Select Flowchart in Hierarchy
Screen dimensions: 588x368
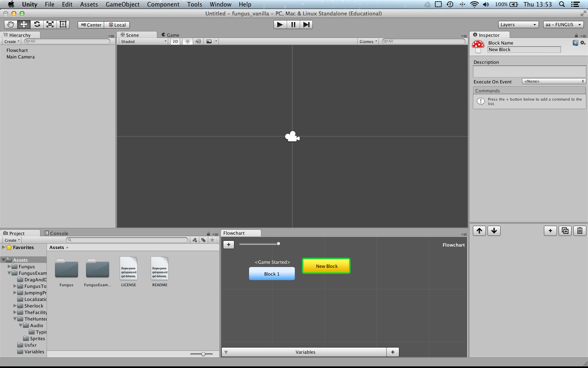coord(17,50)
